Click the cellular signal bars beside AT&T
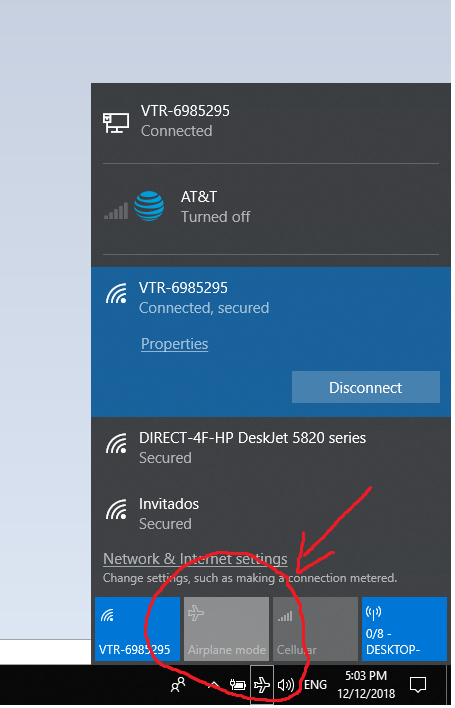This screenshot has width=455, height=708. tap(116, 211)
